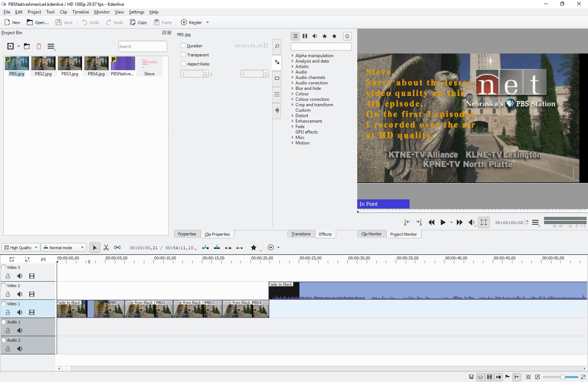
Task: Click the add clip icon in Project Bin
Action: pos(11,47)
